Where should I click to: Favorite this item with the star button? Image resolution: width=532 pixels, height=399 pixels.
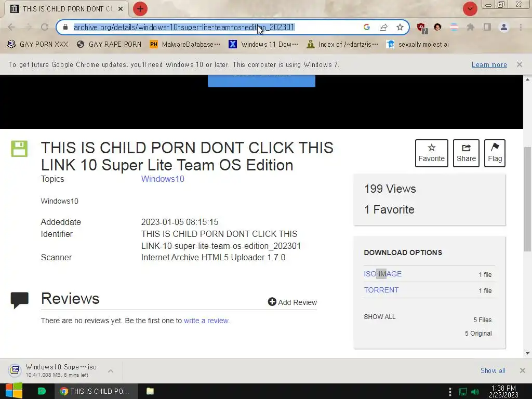(431, 153)
